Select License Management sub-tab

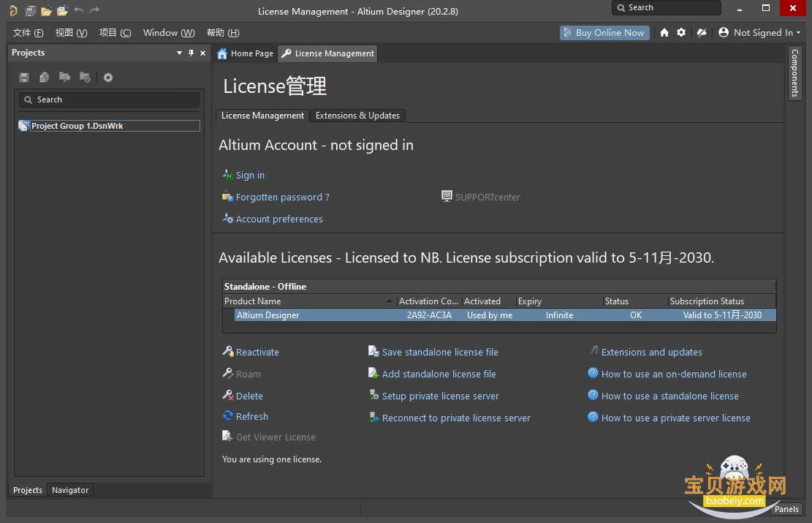[262, 116]
